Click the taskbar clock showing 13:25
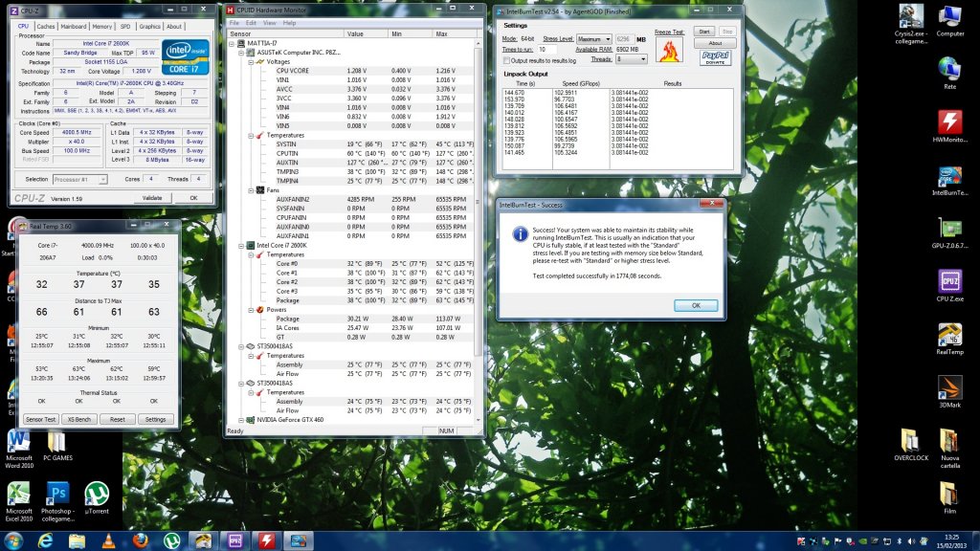980x551 pixels. click(951, 541)
